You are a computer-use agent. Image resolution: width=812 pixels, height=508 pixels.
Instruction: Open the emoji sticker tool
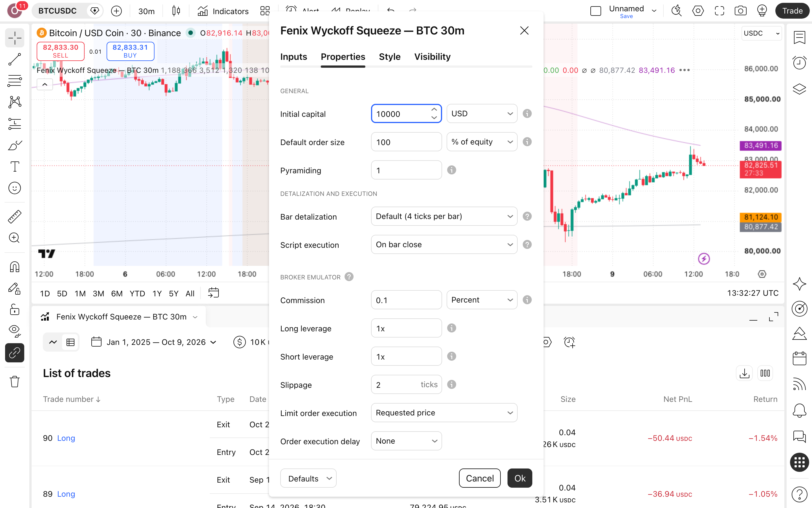click(14, 188)
